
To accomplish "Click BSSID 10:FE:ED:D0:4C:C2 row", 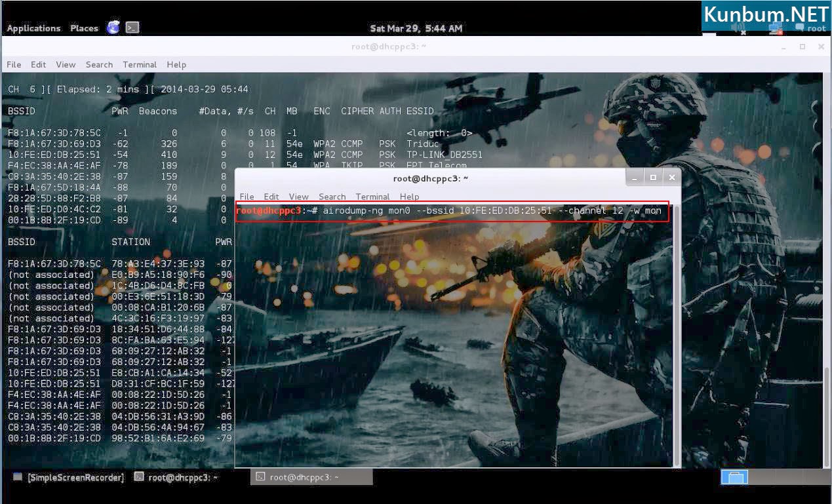I will [54, 209].
